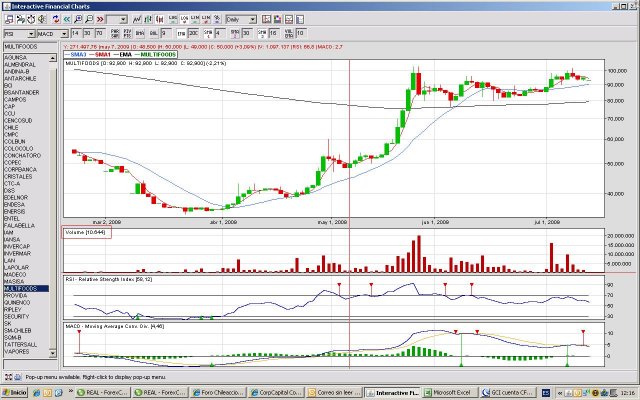Screen dimensions: 640x400
Task: Toggle the PAR SAR indicator button
Action: [x=115, y=33]
